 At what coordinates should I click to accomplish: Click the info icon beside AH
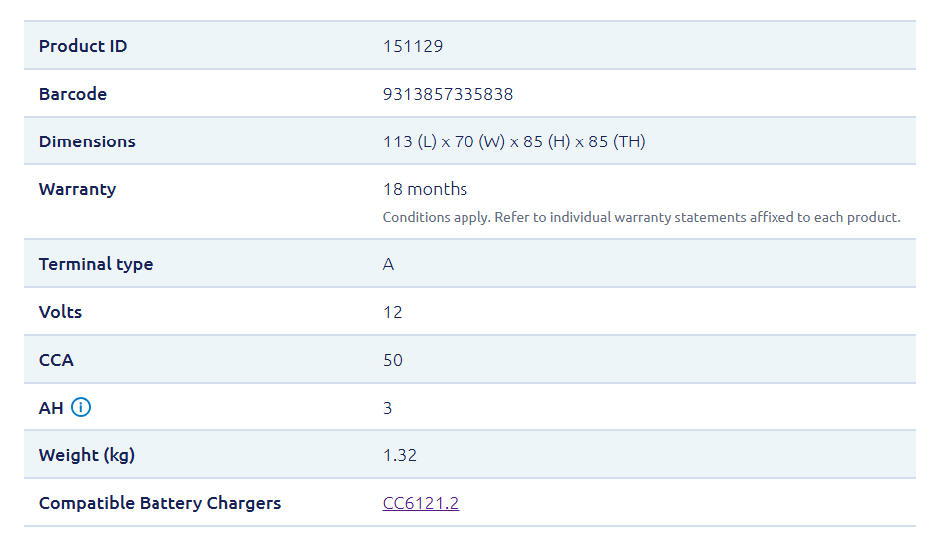click(81, 407)
